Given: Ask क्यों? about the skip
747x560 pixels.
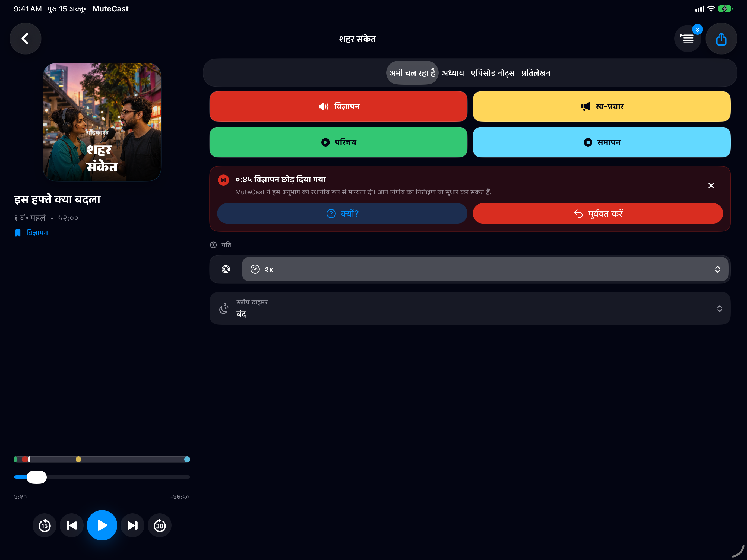Looking at the screenshot, I should tap(342, 213).
